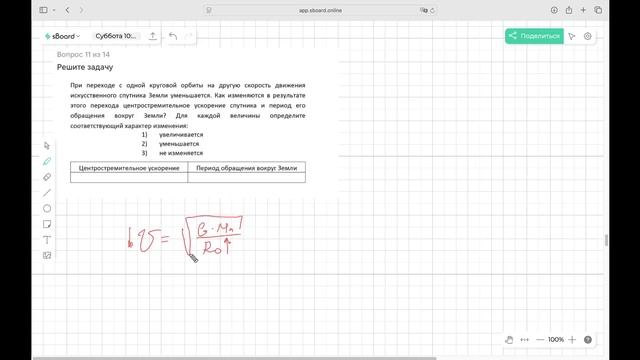The height and width of the screenshot is (360, 640).
Task: Click the Решите задачу heading
Action: pos(85,67)
